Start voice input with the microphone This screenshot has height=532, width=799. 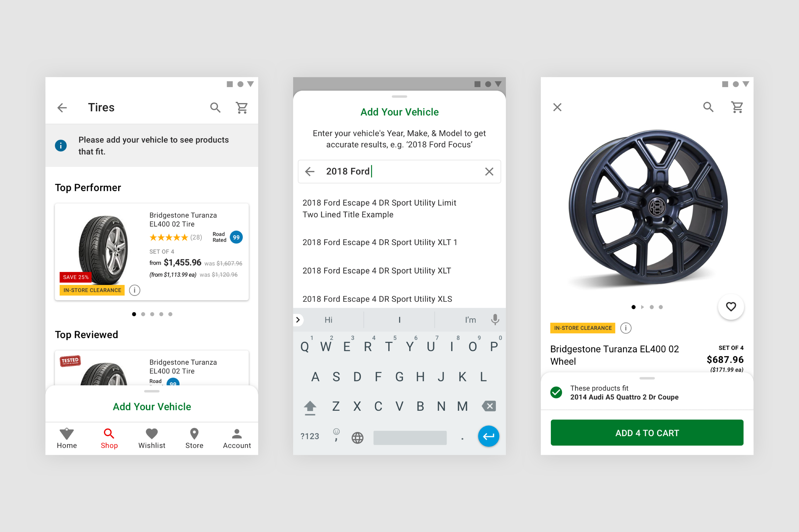[495, 320]
